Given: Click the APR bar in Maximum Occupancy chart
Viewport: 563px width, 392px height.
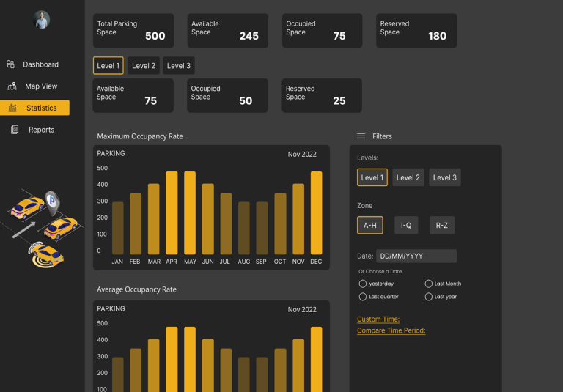Looking at the screenshot, I should [172, 213].
